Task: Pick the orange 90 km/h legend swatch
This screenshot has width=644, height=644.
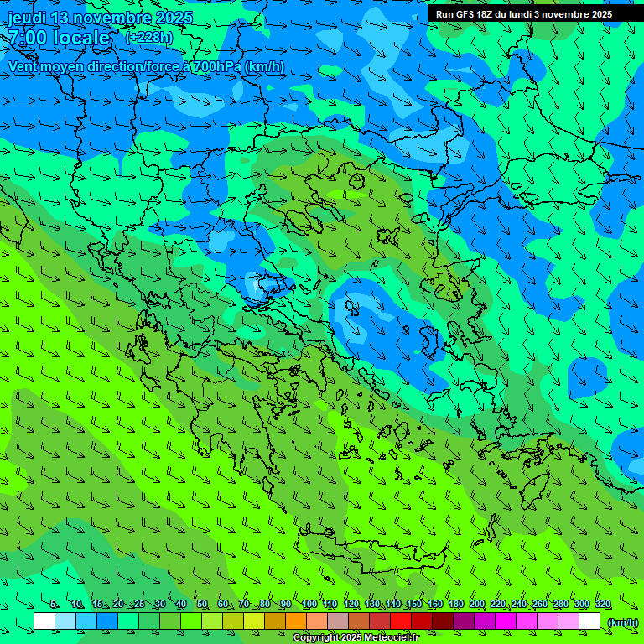Action: point(296,621)
